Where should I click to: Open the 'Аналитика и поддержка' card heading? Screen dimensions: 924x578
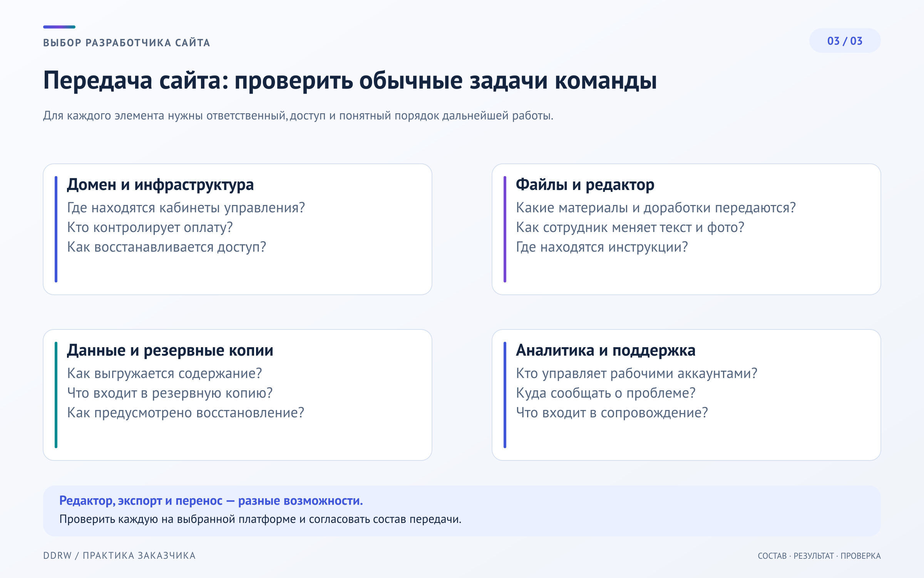[x=606, y=350]
